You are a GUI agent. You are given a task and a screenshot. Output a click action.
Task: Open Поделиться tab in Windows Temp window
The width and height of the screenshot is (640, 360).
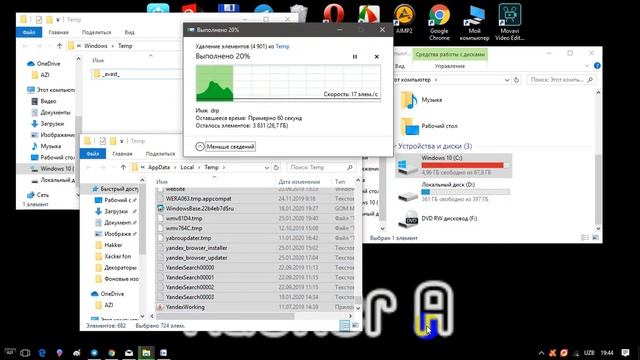[96, 32]
